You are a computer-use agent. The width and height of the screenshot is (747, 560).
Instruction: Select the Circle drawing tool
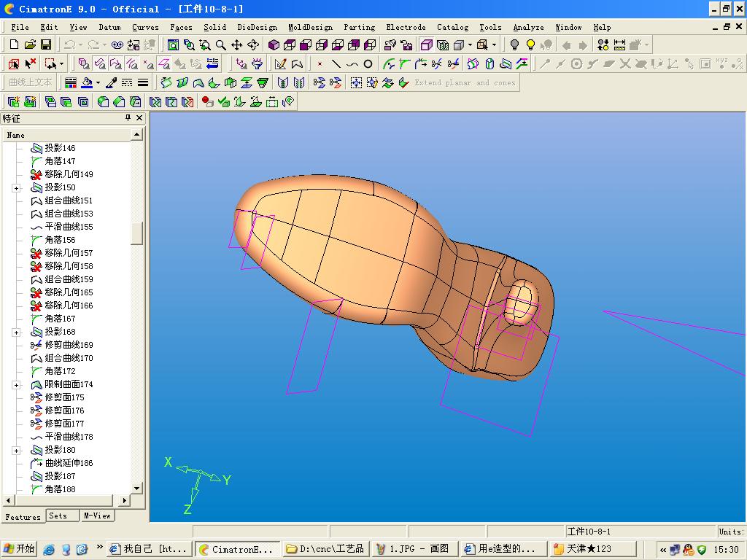point(368,64)
